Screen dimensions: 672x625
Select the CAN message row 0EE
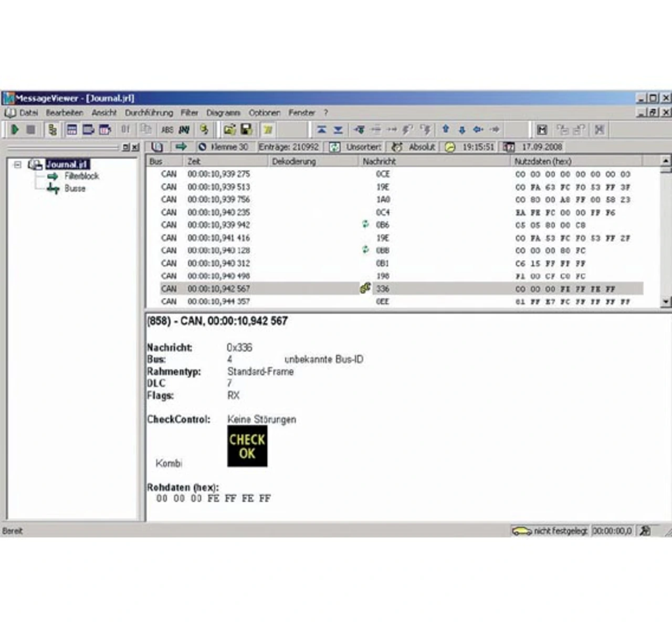point(382,301)
